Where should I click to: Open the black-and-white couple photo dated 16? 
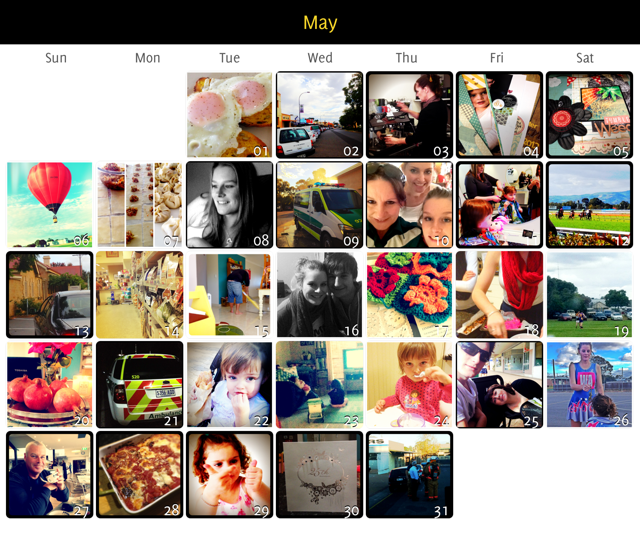pyautogui.click(x=320, y=294)
